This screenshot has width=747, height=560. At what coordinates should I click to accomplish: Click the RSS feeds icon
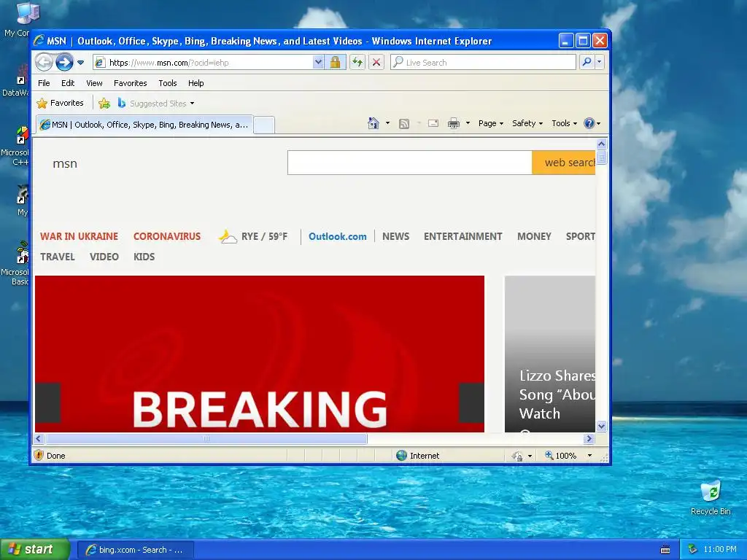[x=404, y=124]
